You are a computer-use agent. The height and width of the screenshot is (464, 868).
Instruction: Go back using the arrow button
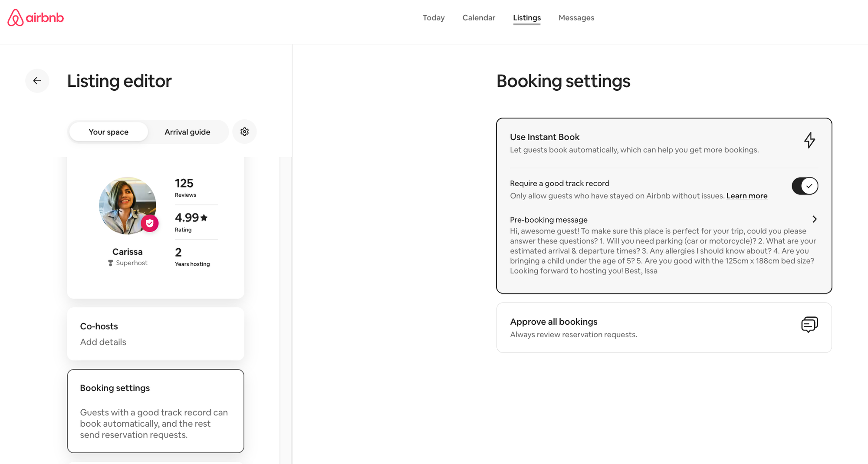click(37, 81)
